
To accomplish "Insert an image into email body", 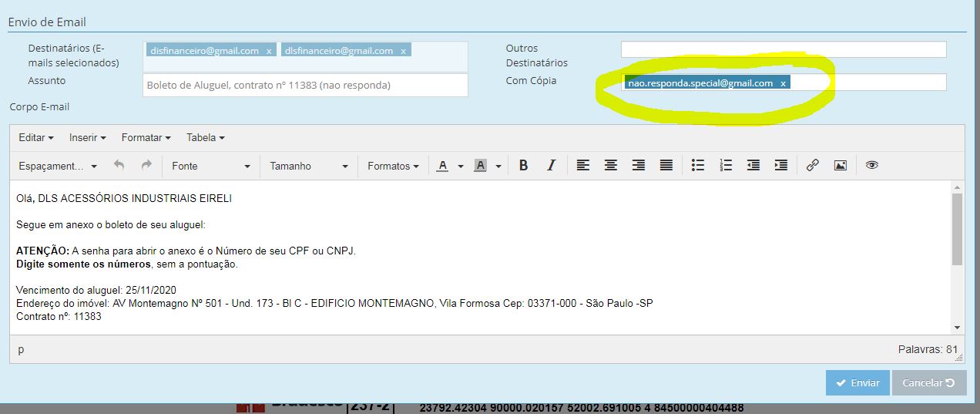I will [840, 165].
